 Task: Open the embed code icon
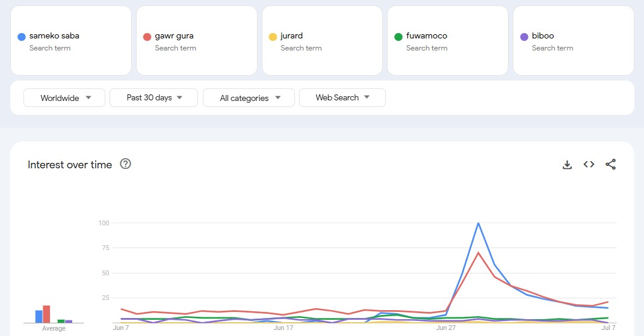coord(589,164)
